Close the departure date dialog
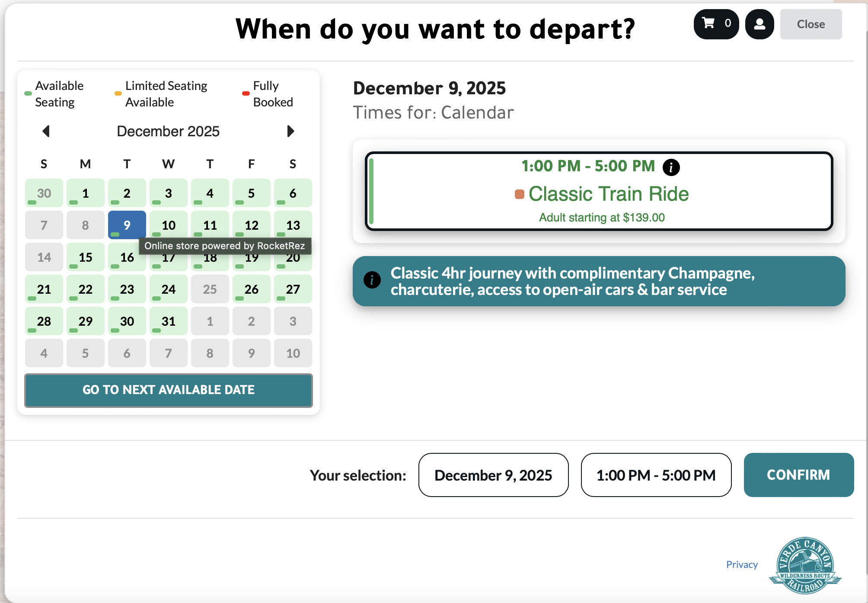Image resolution: width=868 pixels, height=603 pixels. (811, 24)
